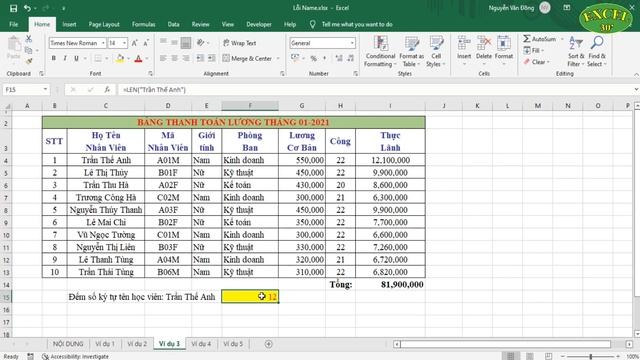Image resolution: width=640 pixels, height=360 pixels.
Task: Click the Comma Style icon
Action: point(325,58)
